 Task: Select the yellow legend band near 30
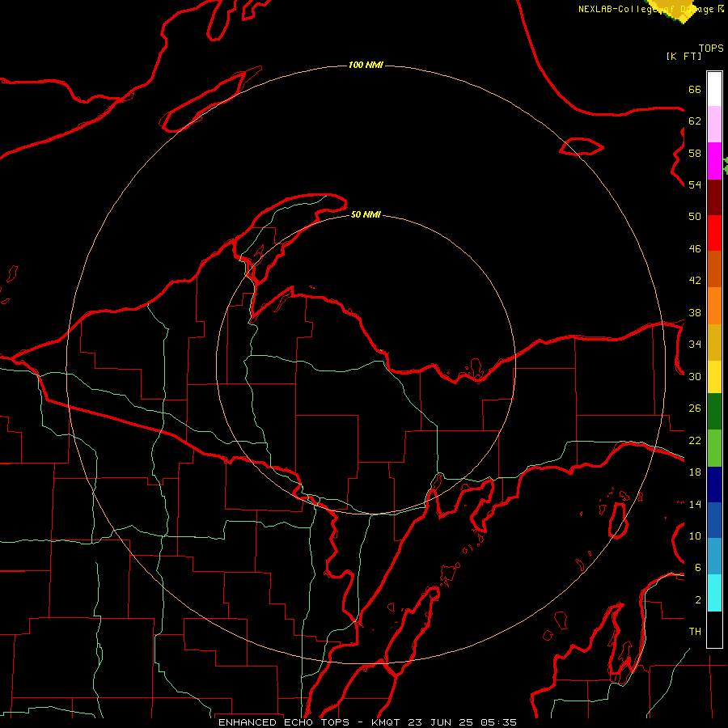coord(714,377)
